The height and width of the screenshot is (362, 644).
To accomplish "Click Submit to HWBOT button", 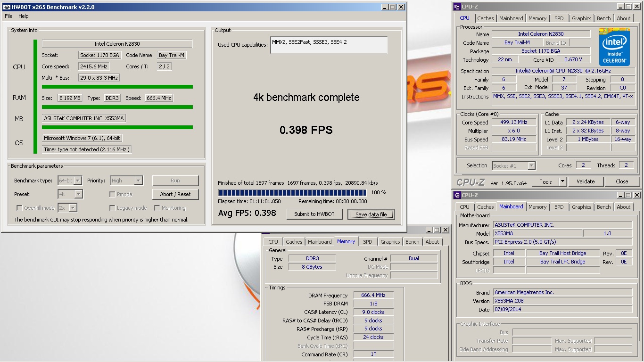I will [314, 214].
